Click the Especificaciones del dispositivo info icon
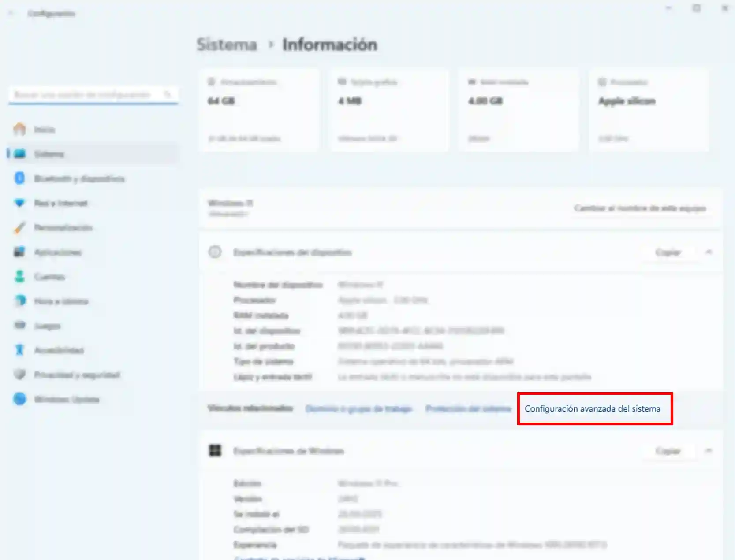The image size is (735, 560). pyautogui.click(x=215, y=252)
